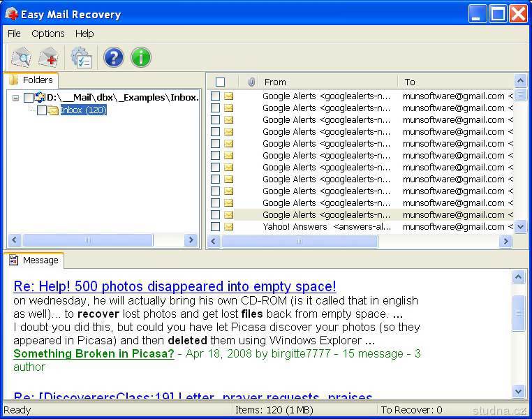Toggle the select-all checkbox in message header
The image size is (532, 419).
(x=220, y=82)
